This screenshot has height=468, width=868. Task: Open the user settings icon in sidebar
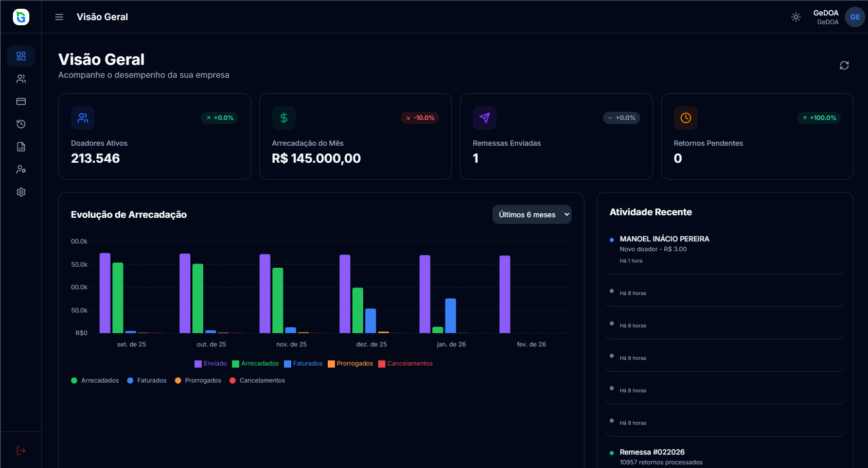pos(21,169)
